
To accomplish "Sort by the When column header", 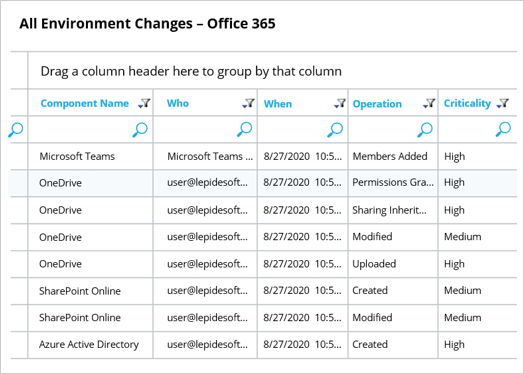I will coord(278,104).
